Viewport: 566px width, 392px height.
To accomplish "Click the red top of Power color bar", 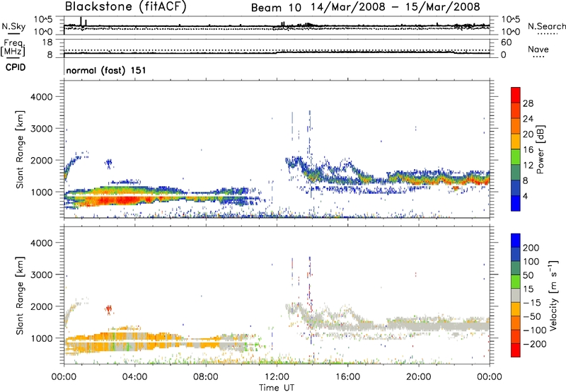I will click(516, 95).
